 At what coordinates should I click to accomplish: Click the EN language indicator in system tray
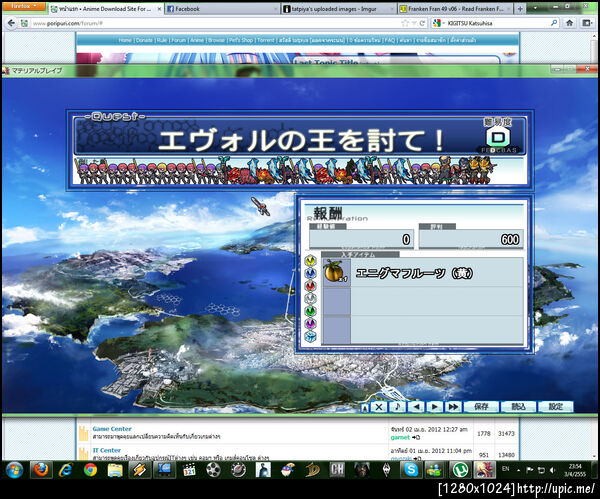(505, 469)
